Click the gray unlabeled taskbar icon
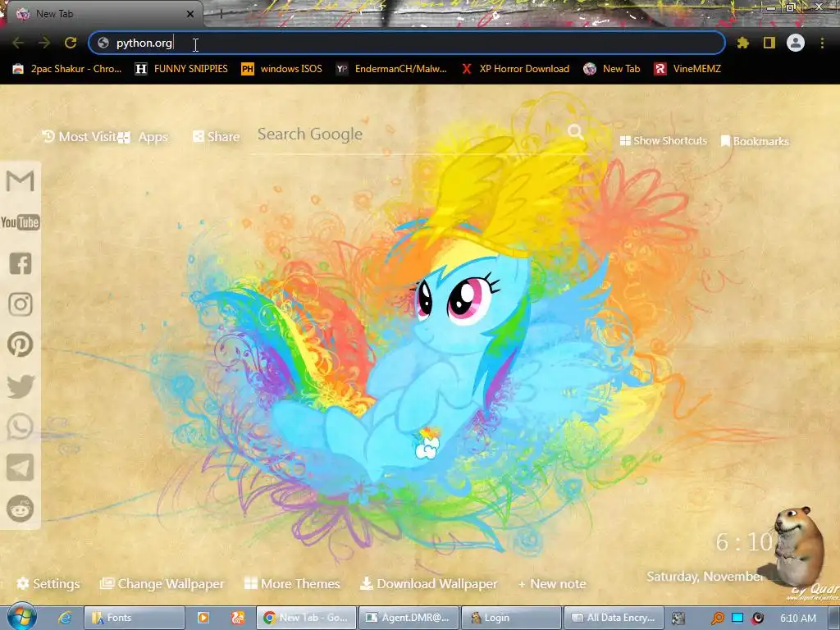Viewport: 840px width, 630px height. pyautogui.click(x=678, y=618)
